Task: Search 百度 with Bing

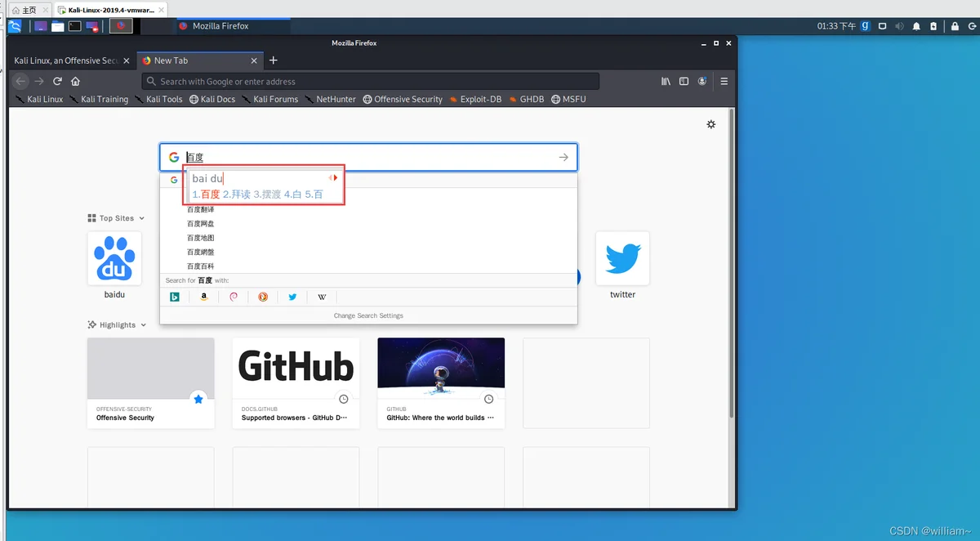Action: pos(175,297)
